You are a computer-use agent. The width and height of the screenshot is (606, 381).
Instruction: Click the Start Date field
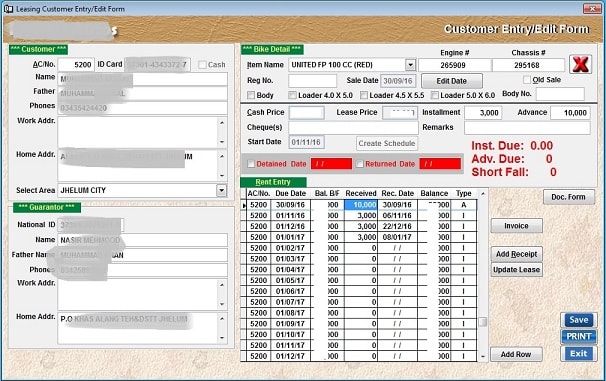[x=306, y=142]
